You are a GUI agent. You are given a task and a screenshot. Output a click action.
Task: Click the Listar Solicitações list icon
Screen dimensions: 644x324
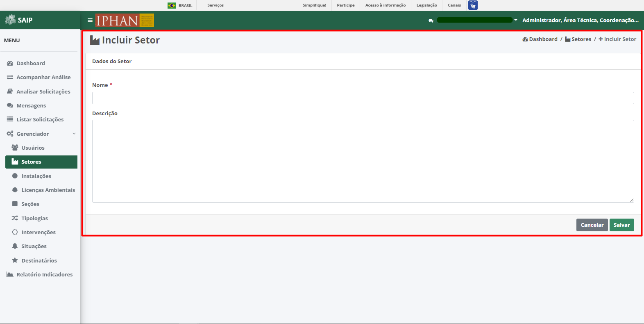pos(10,119)
